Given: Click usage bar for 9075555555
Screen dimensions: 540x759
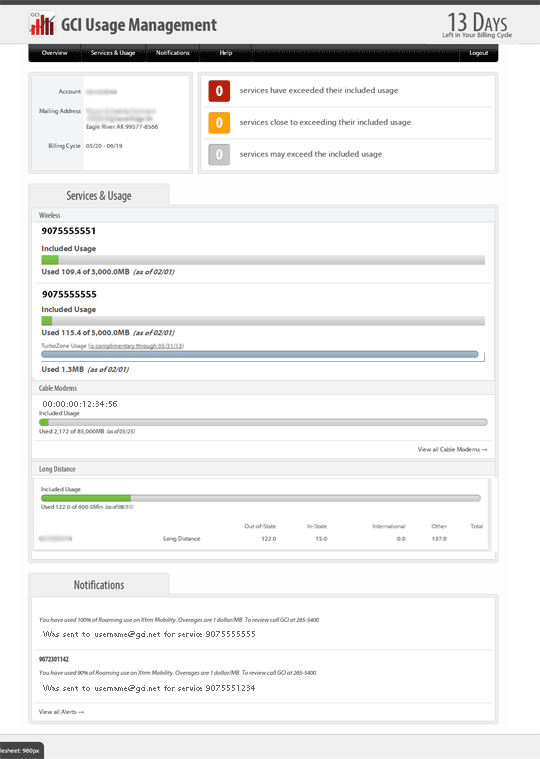Looking at the screenshot, I should click(263, 321).
